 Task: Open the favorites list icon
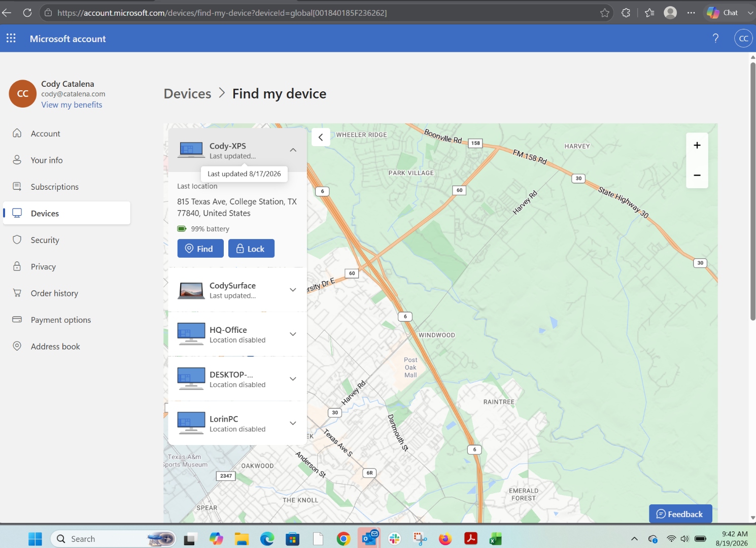[x=649, y=13]
